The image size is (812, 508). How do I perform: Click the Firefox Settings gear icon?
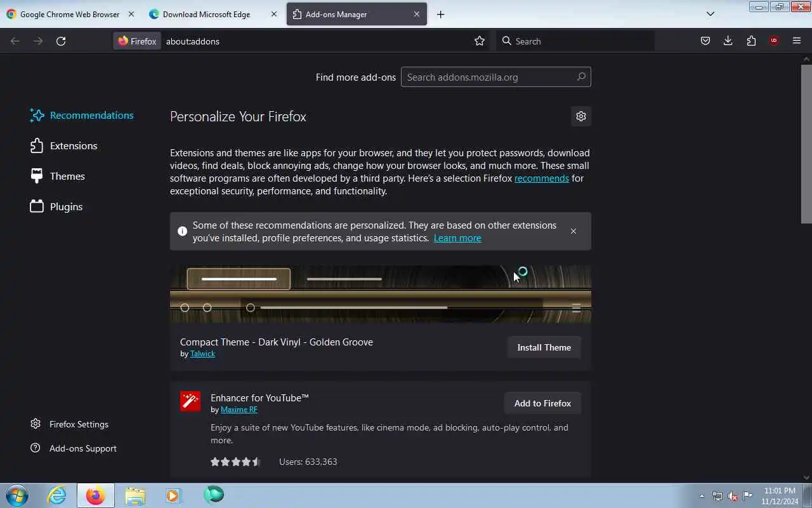point(36,424)
